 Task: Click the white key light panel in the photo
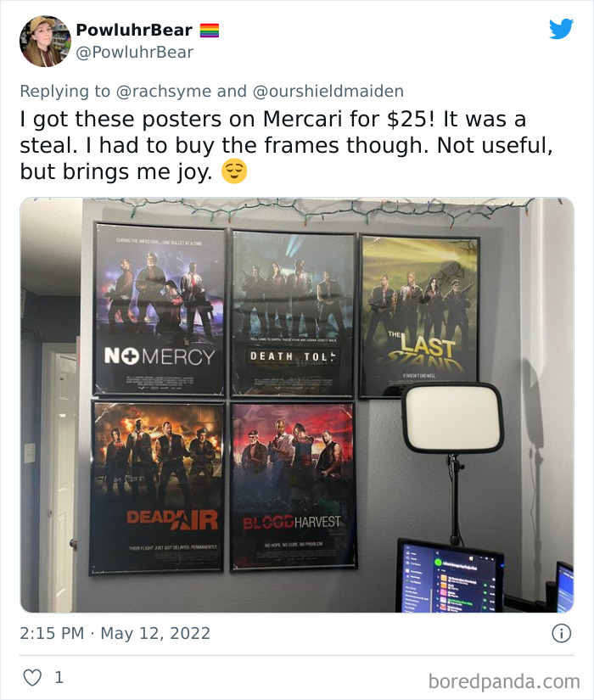coord(453,419)
